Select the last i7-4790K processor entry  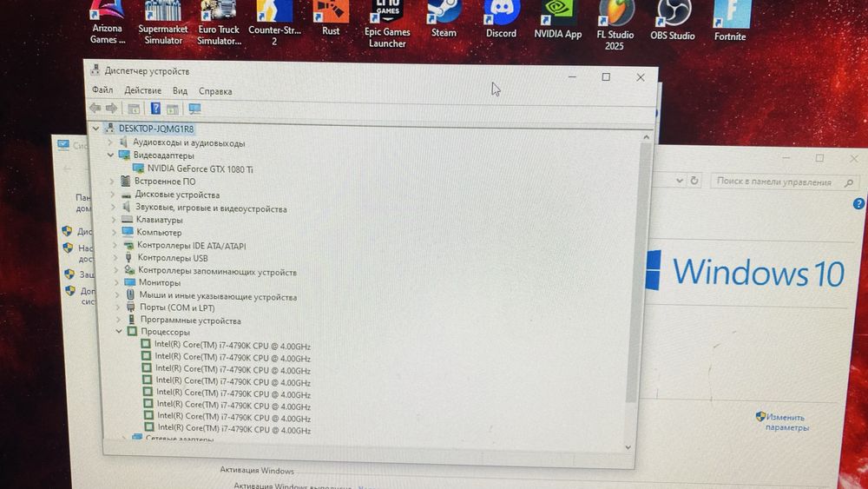click(234, 429)
